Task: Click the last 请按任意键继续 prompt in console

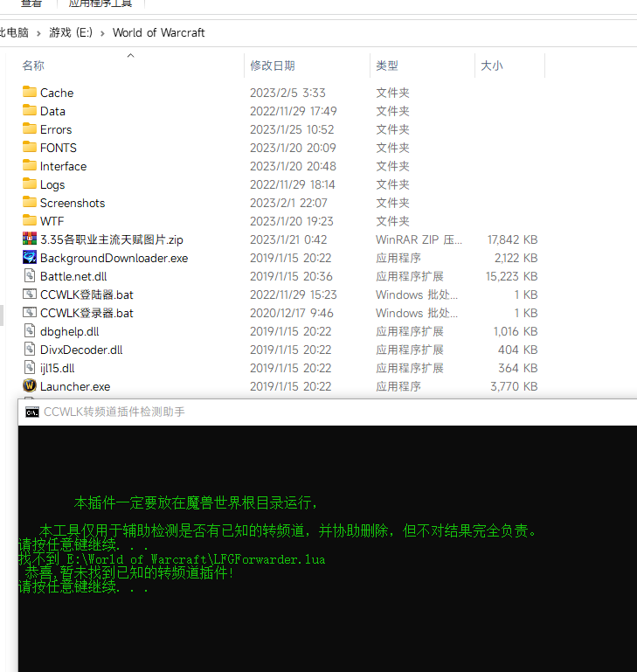Action: click(83, 586)
